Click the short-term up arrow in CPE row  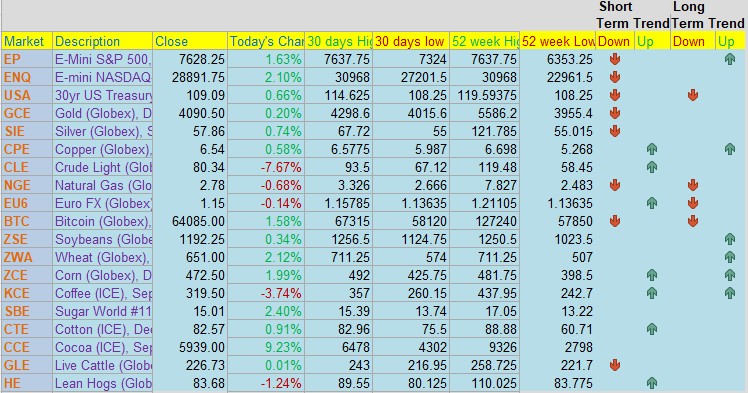pyautogui.click(x=652, y=149)
